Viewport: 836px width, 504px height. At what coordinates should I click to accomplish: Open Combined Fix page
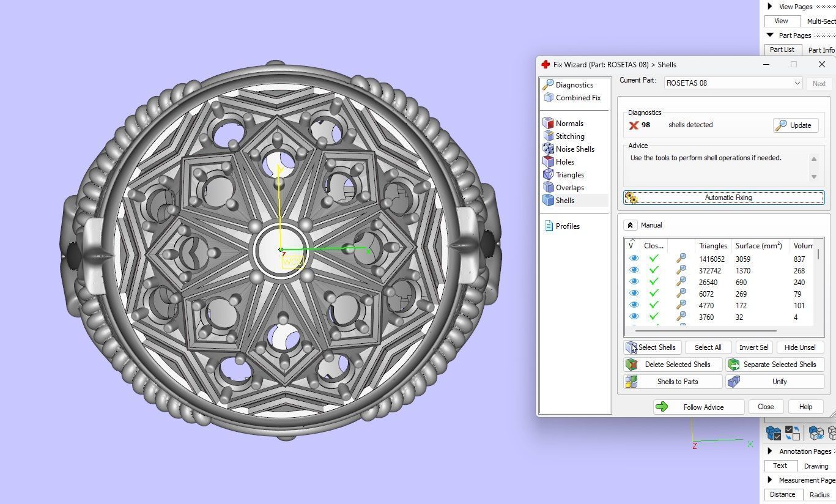click(x=571, y=98)
